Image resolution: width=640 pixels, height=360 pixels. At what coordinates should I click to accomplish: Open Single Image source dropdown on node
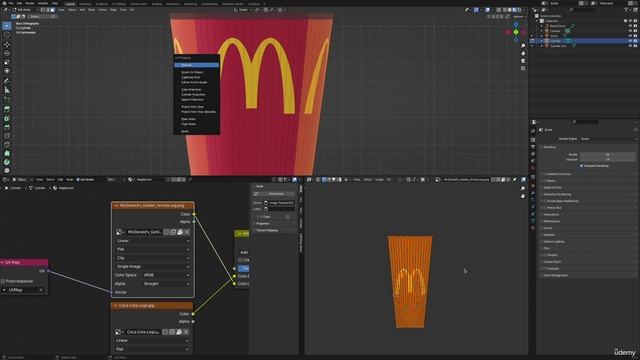[x=152, y=267]
